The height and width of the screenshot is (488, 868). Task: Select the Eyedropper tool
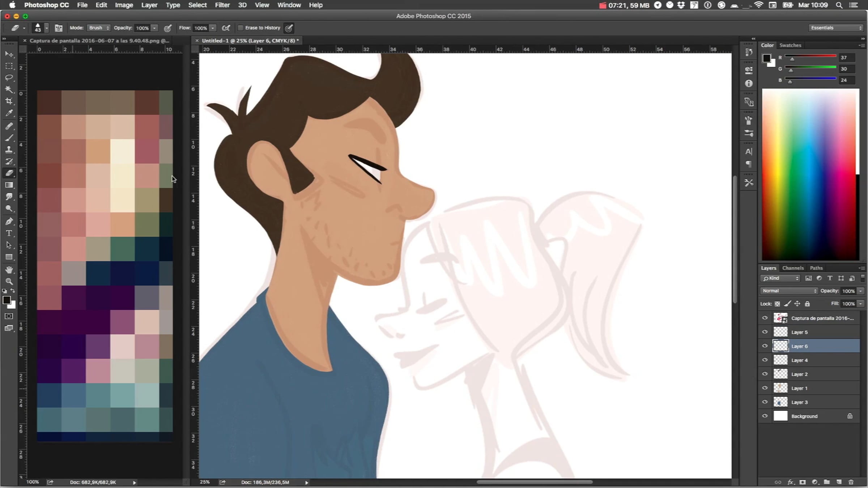(9, 113)
